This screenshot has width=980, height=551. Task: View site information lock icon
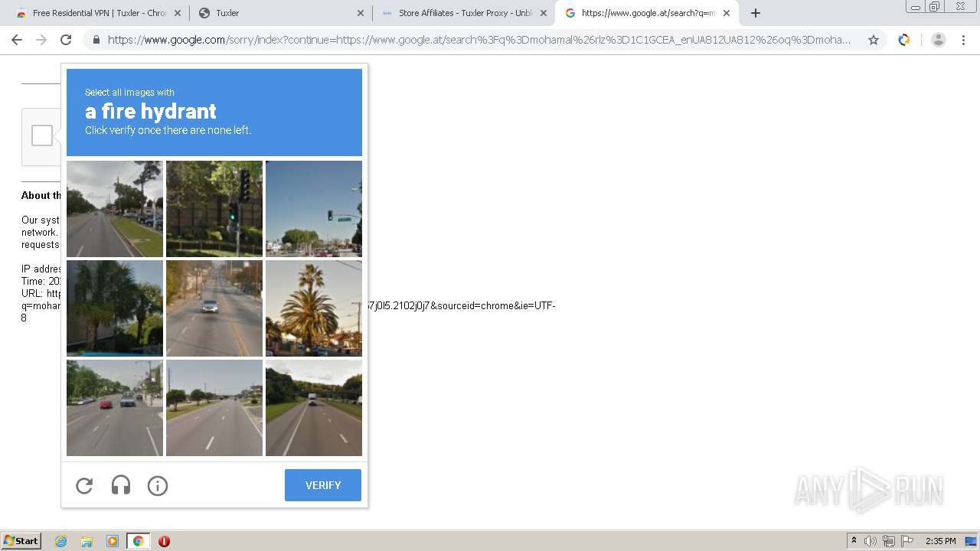tap(96, 40)
